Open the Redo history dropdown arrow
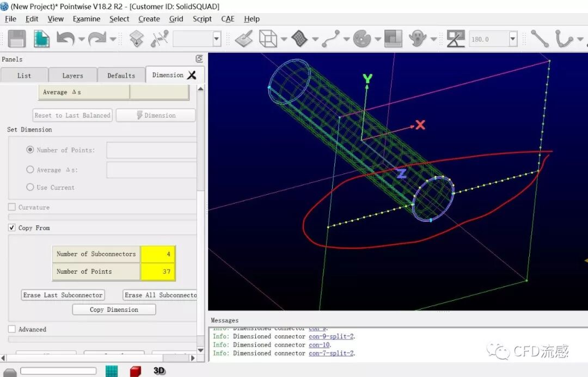The height and width of the screenshot is (377, 588). (113, 39)
